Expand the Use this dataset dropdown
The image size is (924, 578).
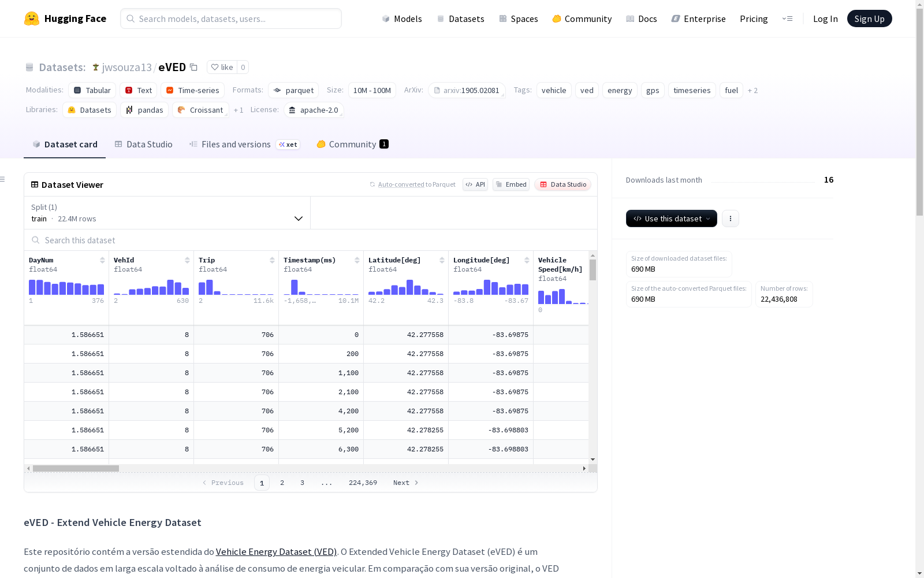(x=672, y=218)
